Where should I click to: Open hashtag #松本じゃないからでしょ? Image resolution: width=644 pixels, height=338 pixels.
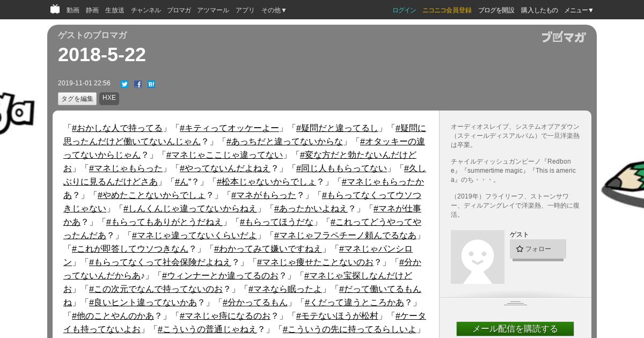tap(266, 181)
